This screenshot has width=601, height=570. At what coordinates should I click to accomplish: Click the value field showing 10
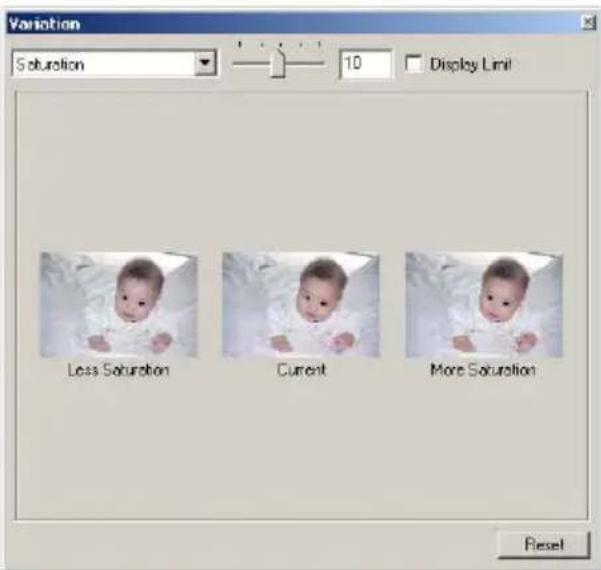pyautogui.click(x=366, y=64)
